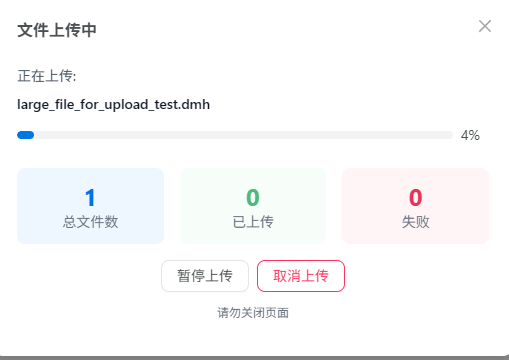
Task: Click the 文件上传中 dialog title
Action: point(57,30)
